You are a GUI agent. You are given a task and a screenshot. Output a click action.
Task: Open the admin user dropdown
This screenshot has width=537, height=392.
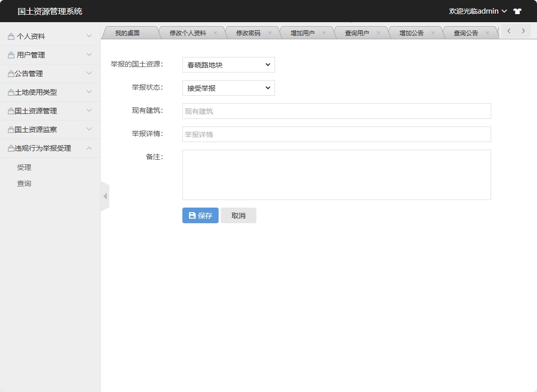[x=478, y=11]
